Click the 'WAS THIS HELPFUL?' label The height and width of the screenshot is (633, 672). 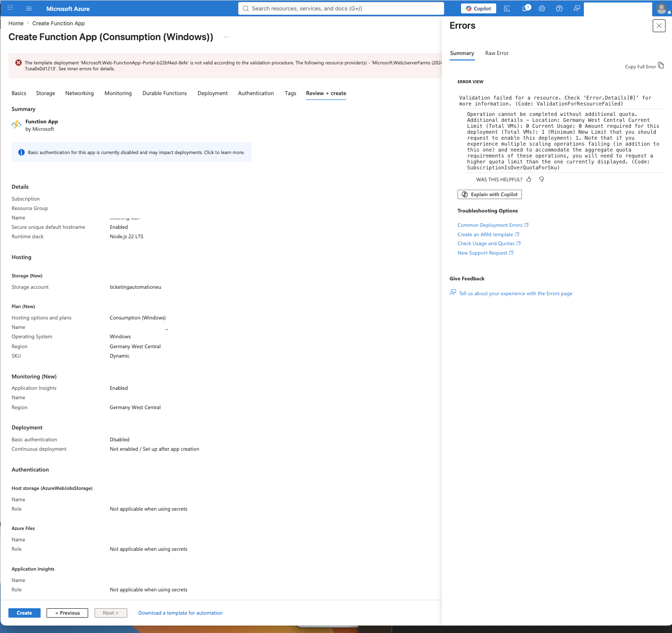tap(499, 179)
